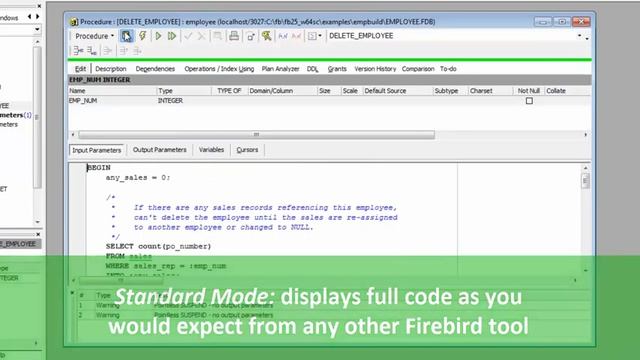The image size is (640, 360).
Task: Click the 'sales' table link in code
Action: [140, 256]
